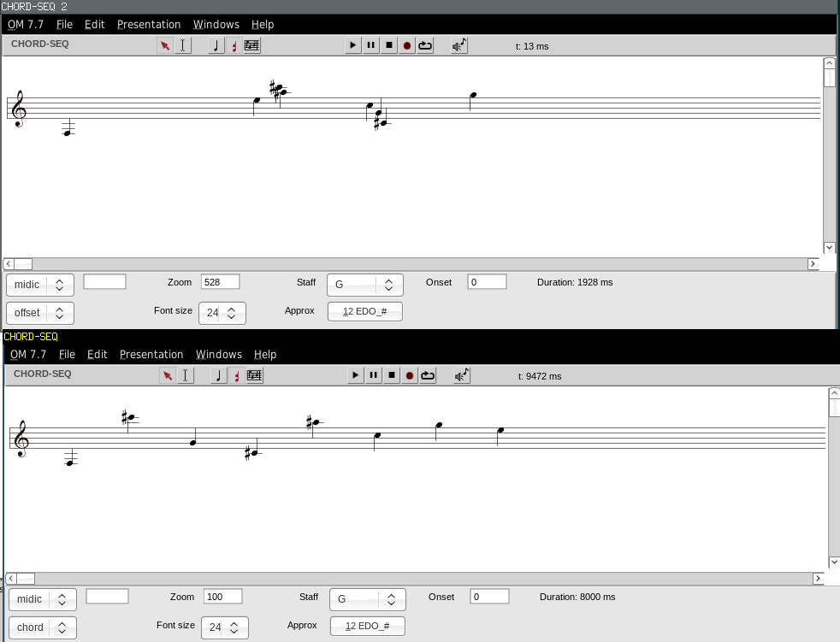Open Windows menu in lower CHORD-SEQ window

tap(219, 355)
